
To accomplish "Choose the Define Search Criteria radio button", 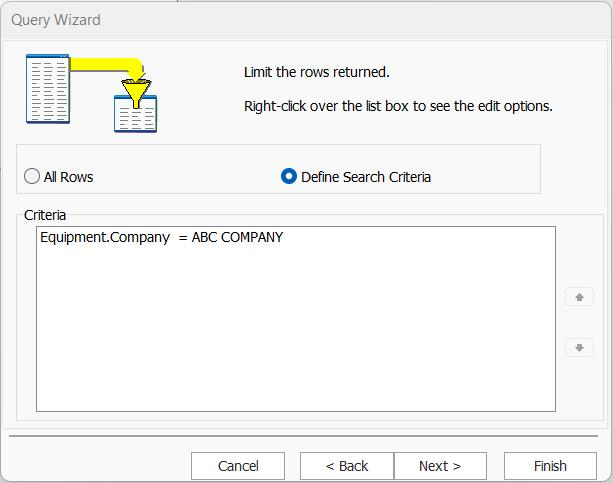I will click(x=289, y=176).
